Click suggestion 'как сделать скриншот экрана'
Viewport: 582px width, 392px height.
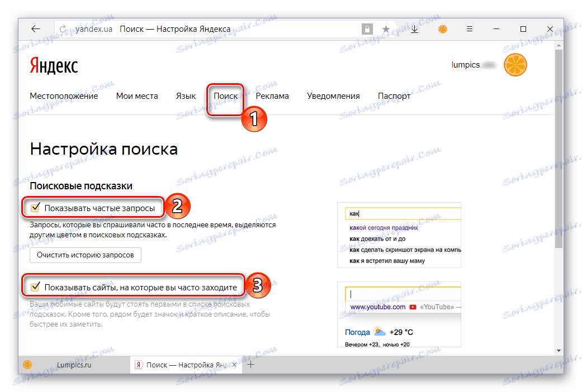click(x=405, y=250)
